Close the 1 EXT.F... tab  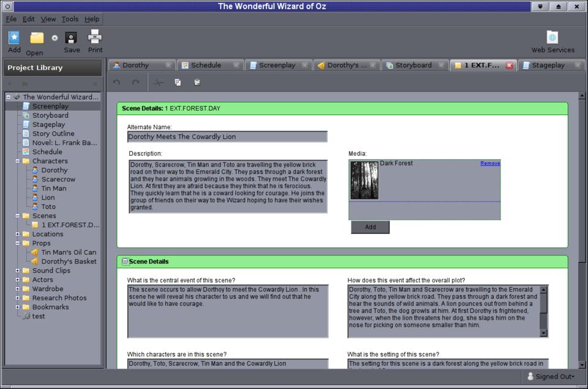click(x=509, y=66)
